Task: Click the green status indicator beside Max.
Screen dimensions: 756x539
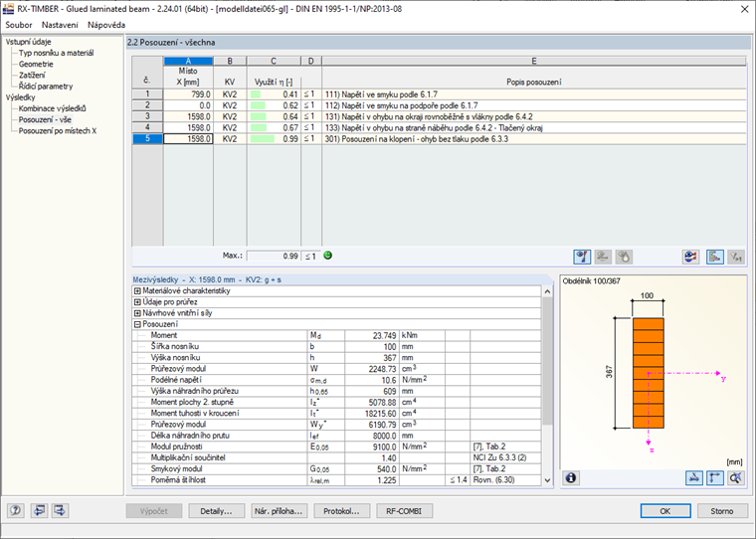Action: 328,256
